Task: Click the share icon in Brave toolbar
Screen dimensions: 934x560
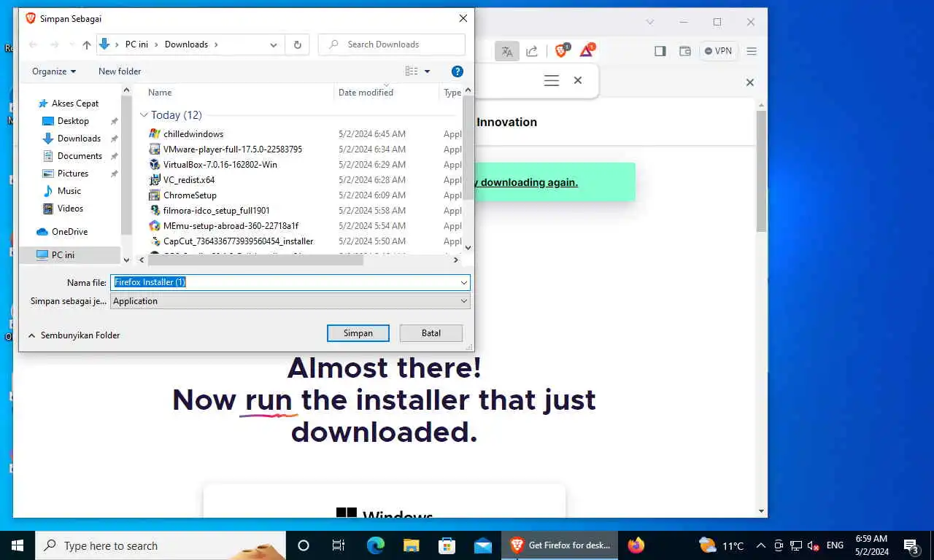Action: (x=532, y=51)
